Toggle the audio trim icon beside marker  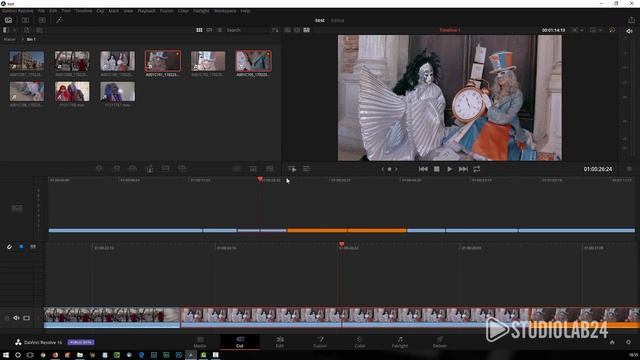tap(33, 247)
